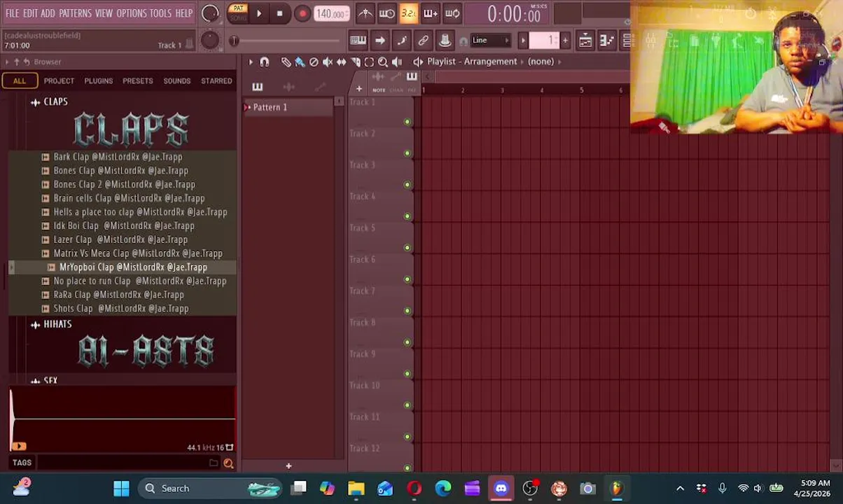Open the FILE menu
The image size is (843, 504).
(x=13, y=13)
